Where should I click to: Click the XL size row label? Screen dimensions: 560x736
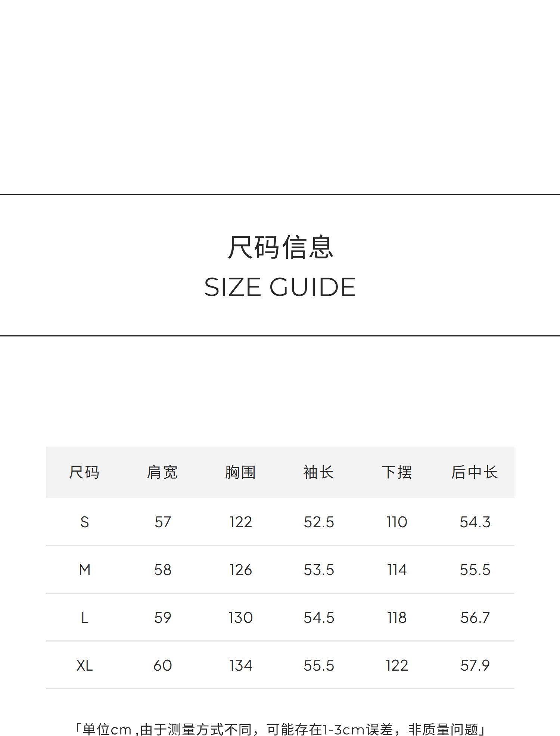85,665
